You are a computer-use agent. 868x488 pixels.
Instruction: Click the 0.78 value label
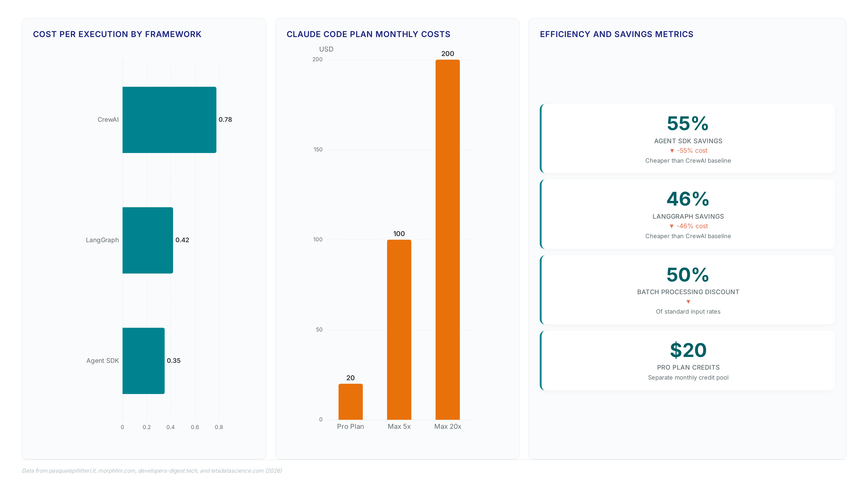point(225,120)
